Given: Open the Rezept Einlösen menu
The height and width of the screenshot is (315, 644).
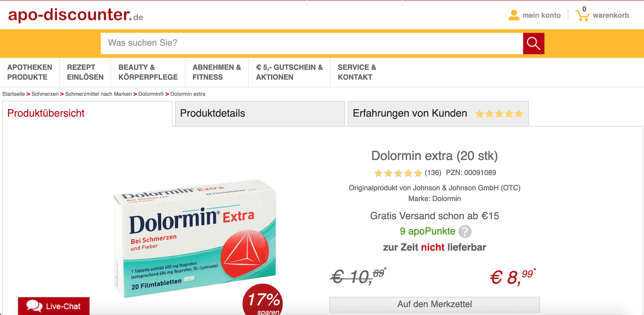Looking at the screenshot, I should (85, 73).
